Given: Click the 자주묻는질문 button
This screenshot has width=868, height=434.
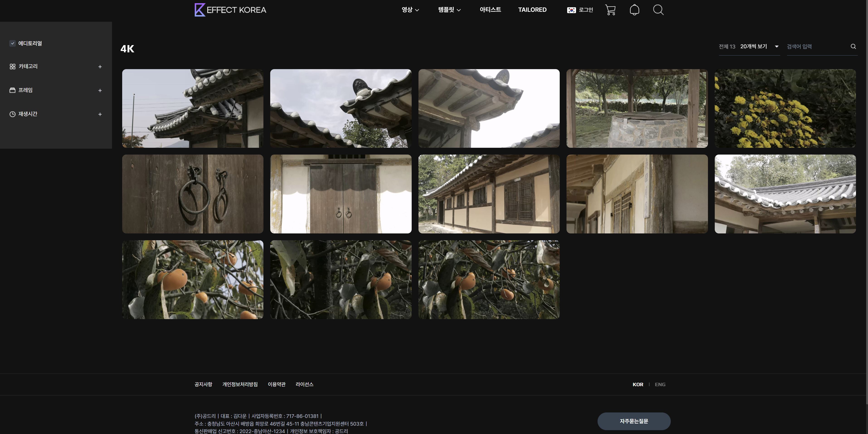Looking at the screenshot, I should pyautogui.click(x=634, y=421).
